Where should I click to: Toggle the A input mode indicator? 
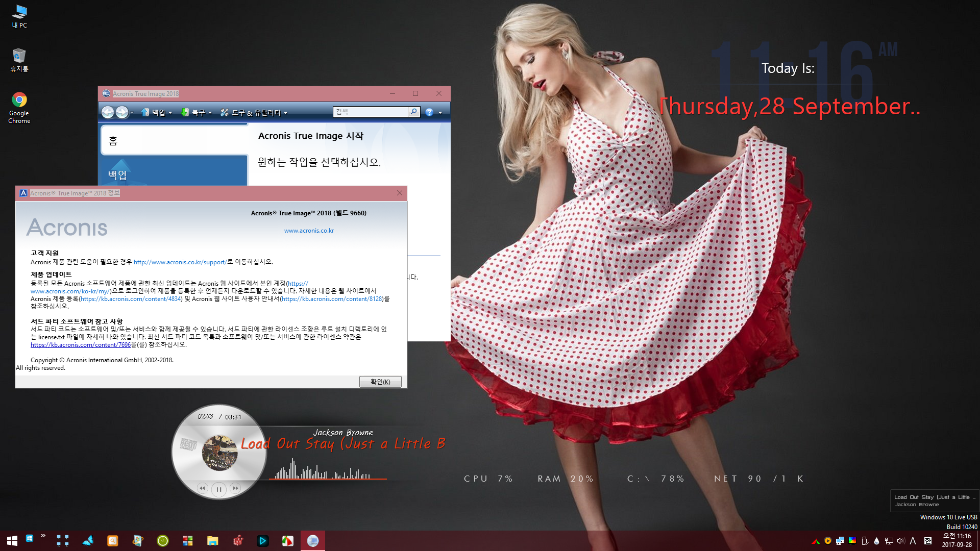pyautogui.click(x=913, y=541)
